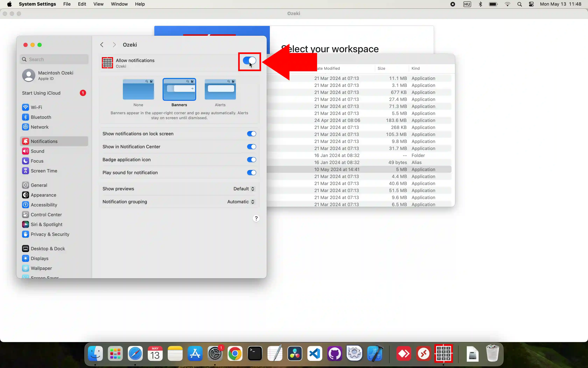Open Start Using iCloud
The width and height of the screenshot is (588, 368).
pyautogui.click(x=54, y=93)
